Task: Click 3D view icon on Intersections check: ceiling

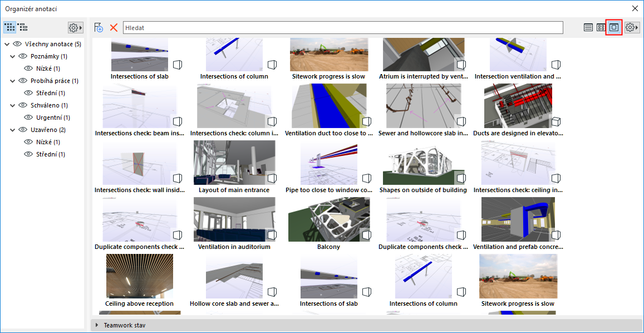Action: pyautogui.click(x=555, y=178)
